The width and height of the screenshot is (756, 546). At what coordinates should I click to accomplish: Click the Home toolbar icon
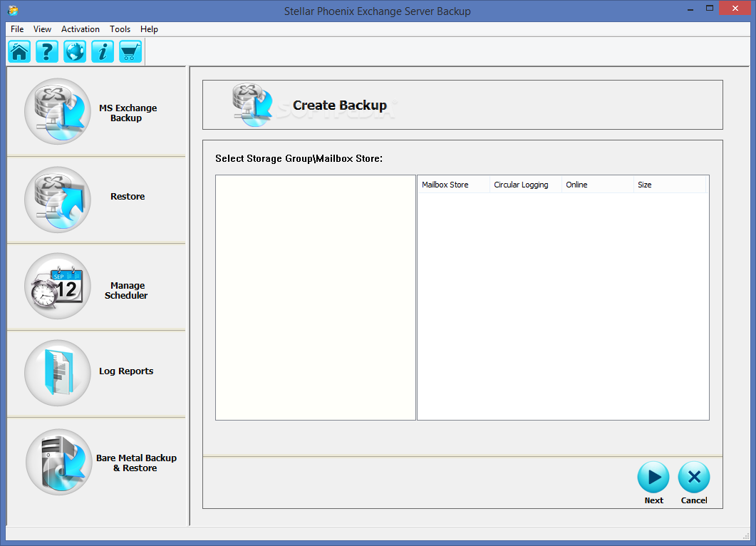(19, 51)
